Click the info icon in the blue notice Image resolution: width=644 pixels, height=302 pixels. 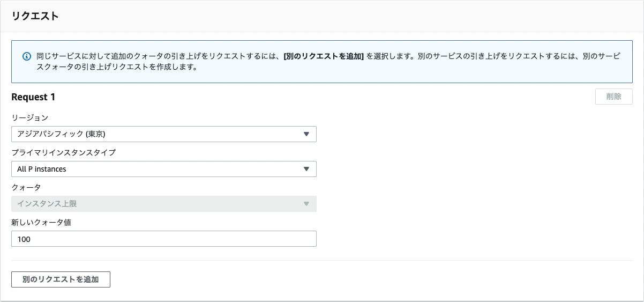coord(26,56)
